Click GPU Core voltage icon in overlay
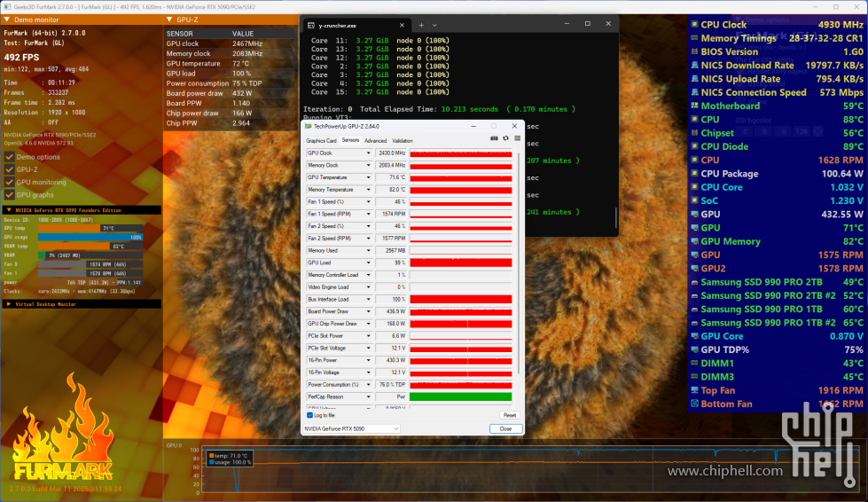 (694, 336)
